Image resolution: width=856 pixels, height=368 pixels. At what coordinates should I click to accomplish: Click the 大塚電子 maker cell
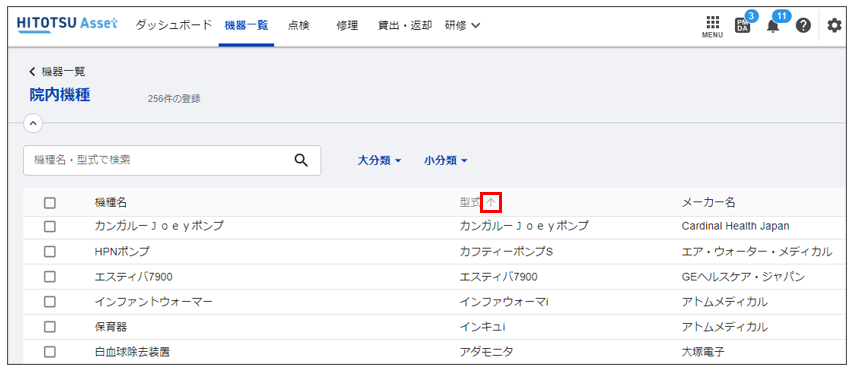(703, 352)
